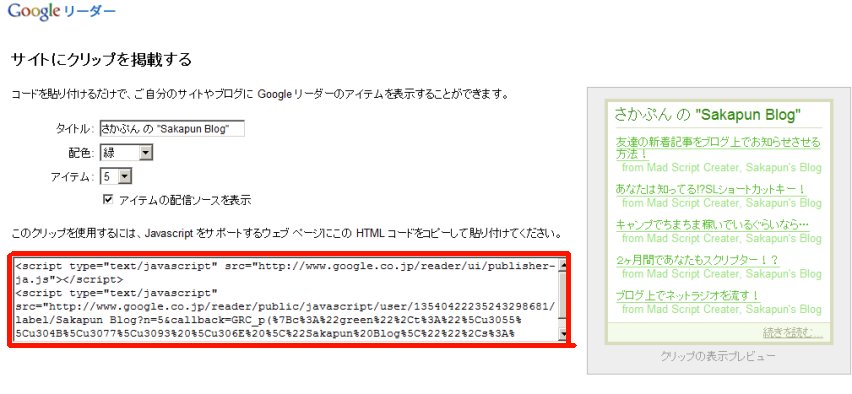Click the title field containing "Sakapun Blog"

tap(172, 128)
